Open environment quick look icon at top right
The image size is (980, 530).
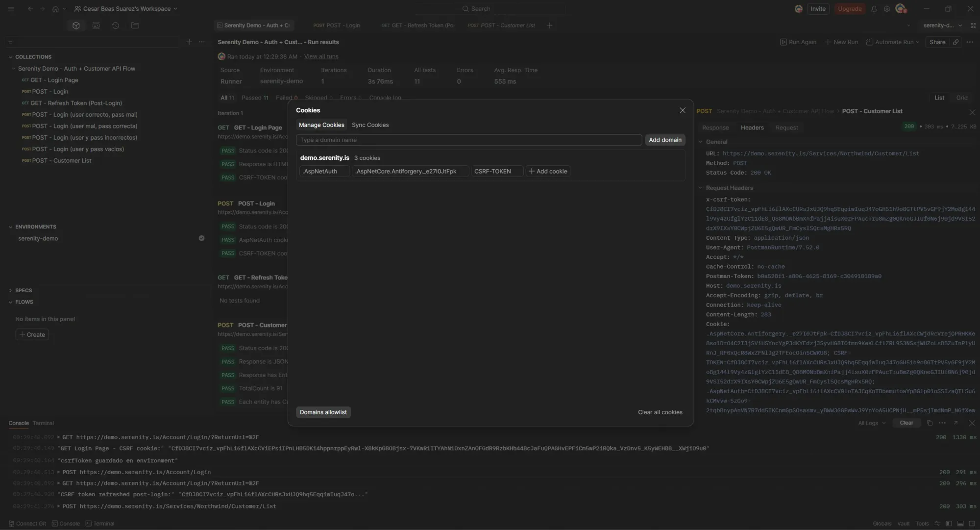click(974, 25)
